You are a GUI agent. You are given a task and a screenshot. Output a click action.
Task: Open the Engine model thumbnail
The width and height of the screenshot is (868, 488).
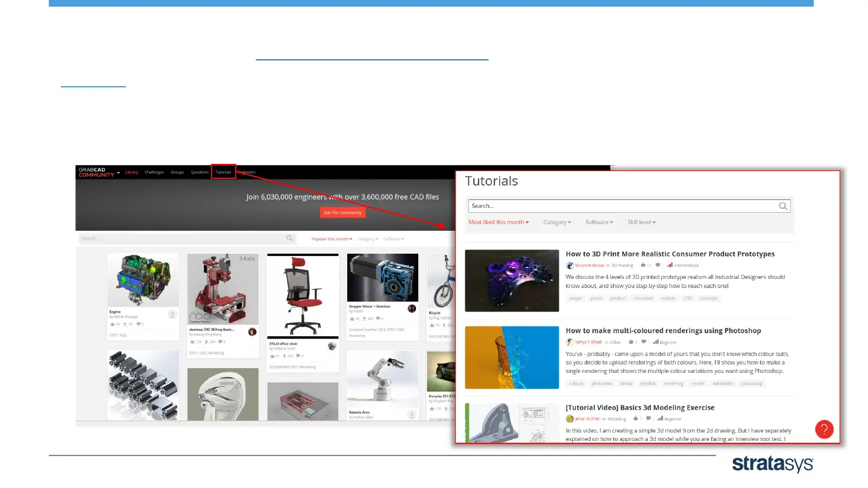[x=143, y=280]
